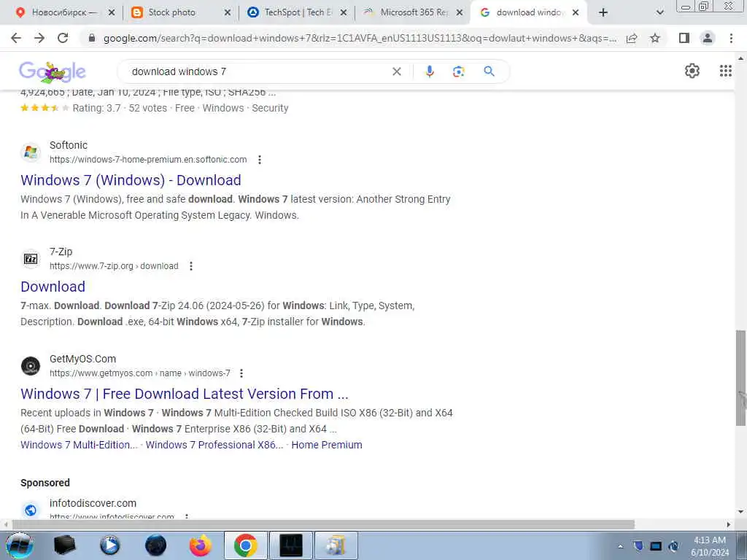Image resolution: width=747 pixels, height=560 pixels.
Task: Reload the current Google search page
Action: [x=63, y=38]
